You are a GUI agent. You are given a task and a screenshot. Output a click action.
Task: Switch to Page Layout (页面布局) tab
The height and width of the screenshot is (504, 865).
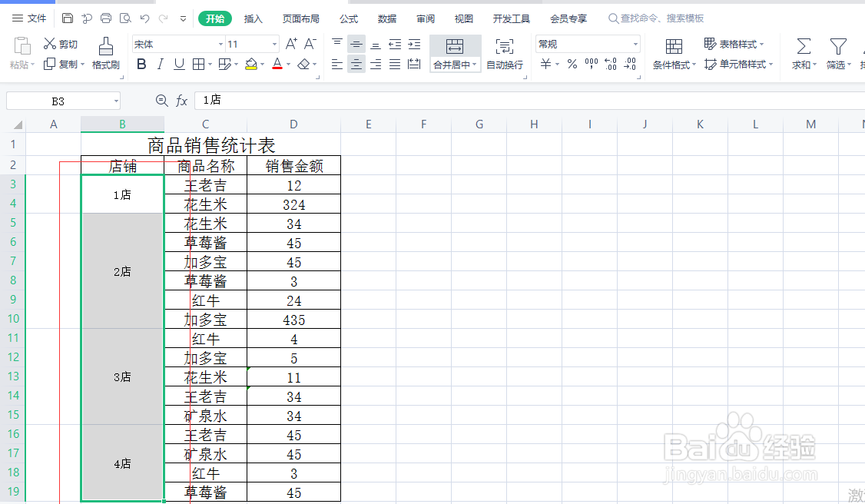[300, 18]
